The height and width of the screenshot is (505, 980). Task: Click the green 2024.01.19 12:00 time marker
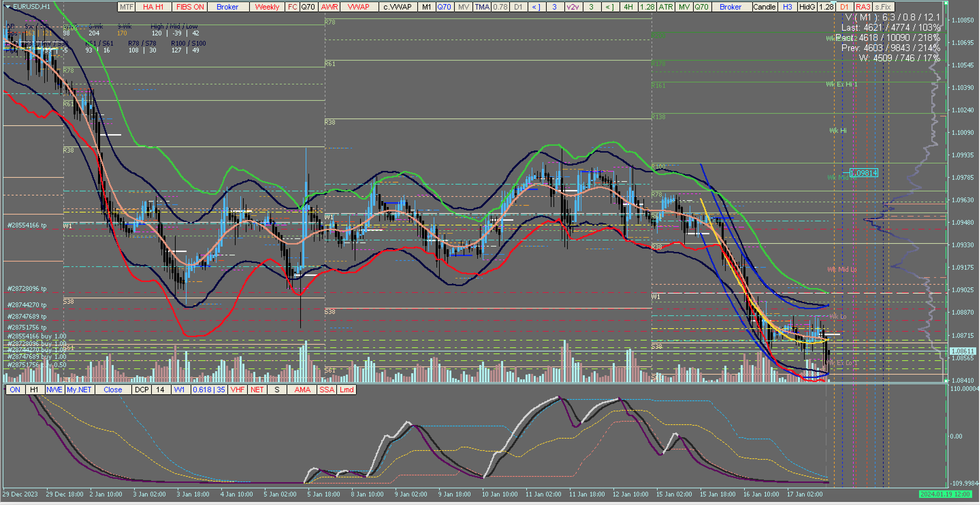[944, 494]
